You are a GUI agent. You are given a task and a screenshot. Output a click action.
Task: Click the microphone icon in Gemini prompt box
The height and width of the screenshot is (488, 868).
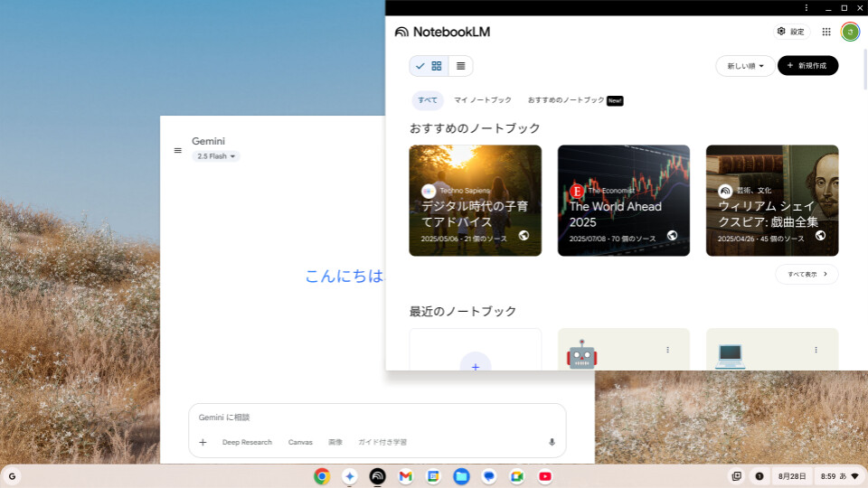pos(552,442)
